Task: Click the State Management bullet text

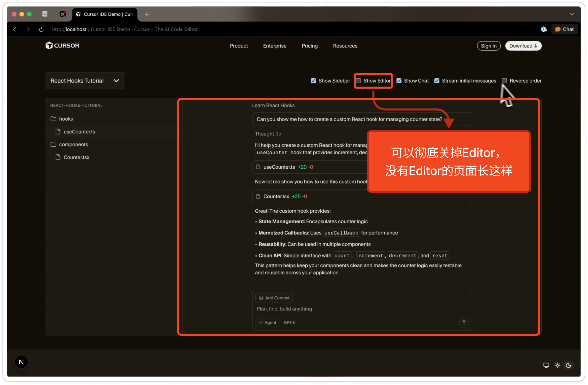Action: [313, 222]
